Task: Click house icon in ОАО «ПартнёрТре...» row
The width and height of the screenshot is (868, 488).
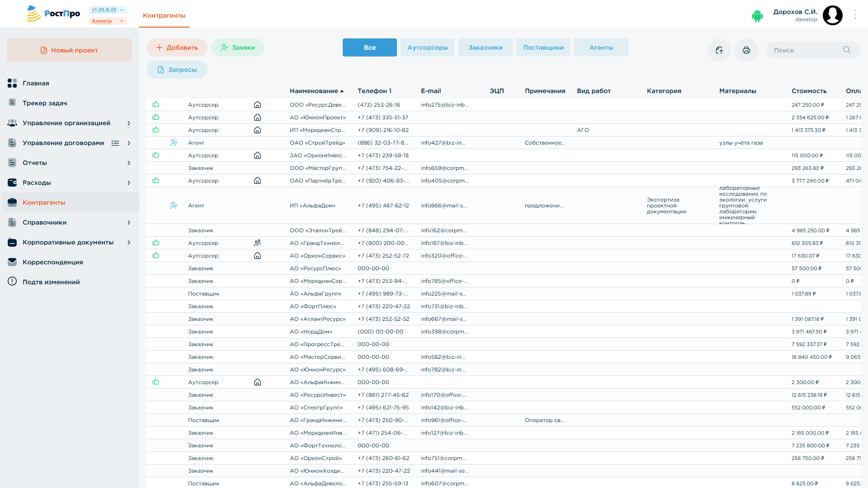Action: [257, 181]
